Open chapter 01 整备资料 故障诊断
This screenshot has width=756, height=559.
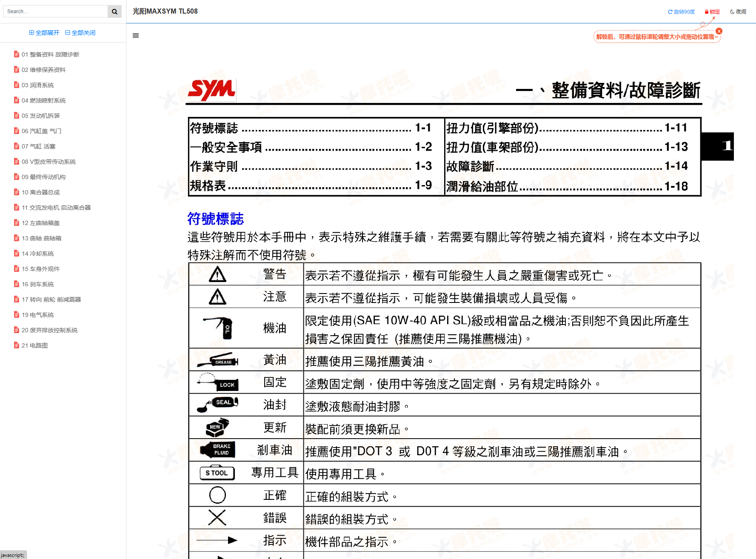tap(51, 54)
